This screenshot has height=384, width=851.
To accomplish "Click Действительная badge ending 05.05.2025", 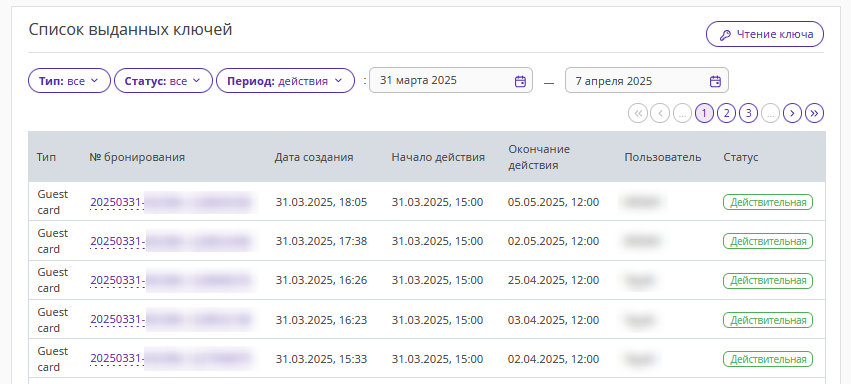I will click(x=768, y=202).
